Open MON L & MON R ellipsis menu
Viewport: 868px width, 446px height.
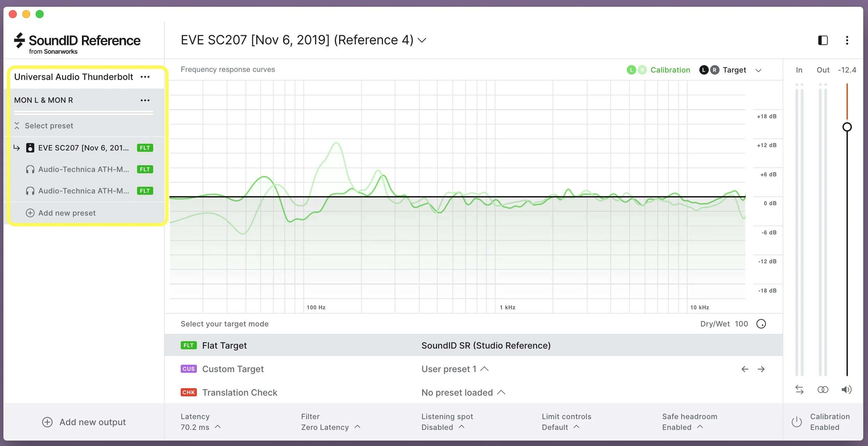(145, 100)
